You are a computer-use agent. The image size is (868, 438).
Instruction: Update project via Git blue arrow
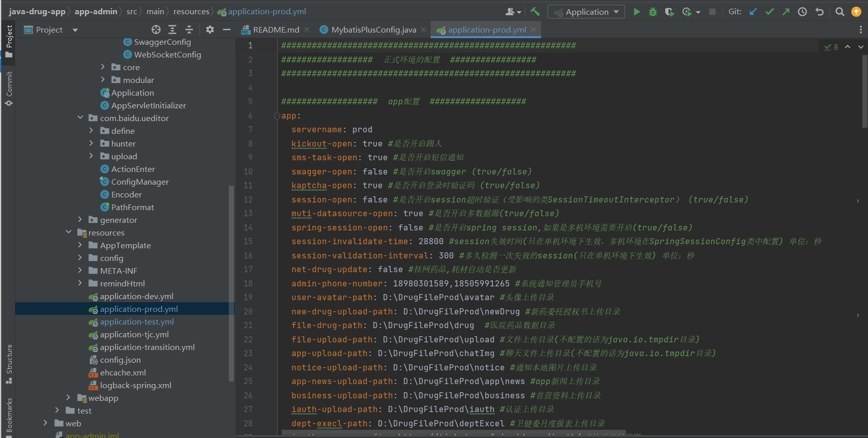[753, 11]
